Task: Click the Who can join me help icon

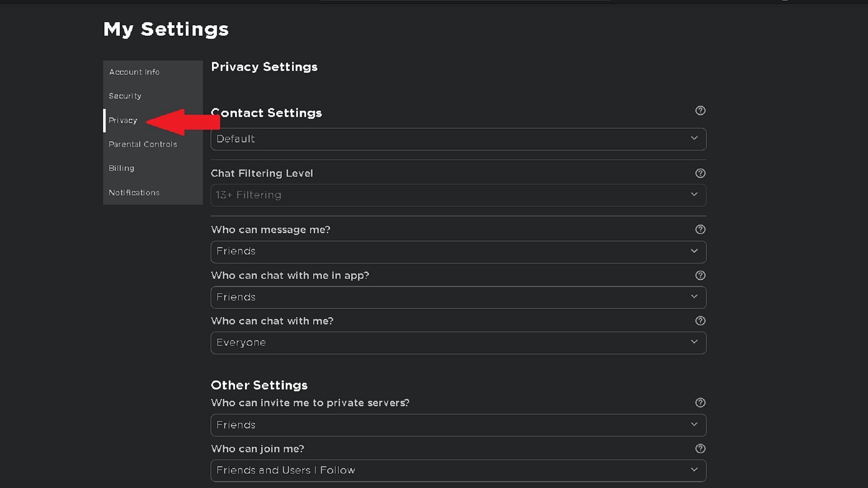Action: 700,448
